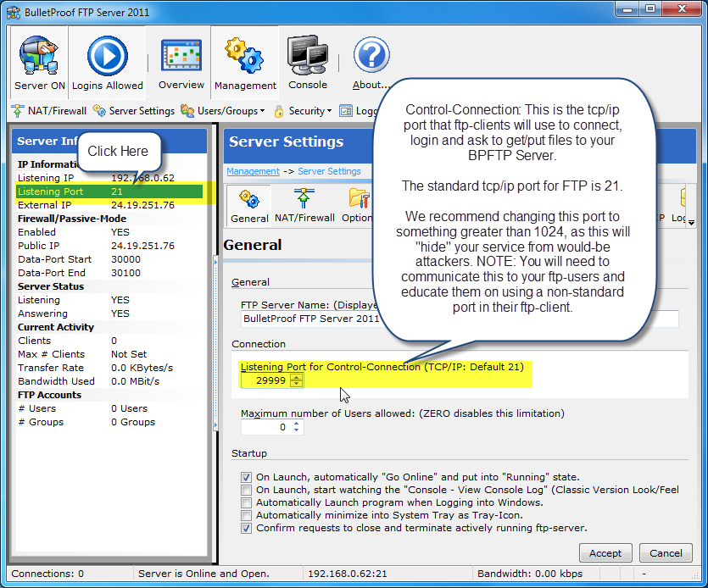The height and width of the screenshot is (588, 708).
Task: Select the Bandwidth Used value 0.0 MBit/s
Action: coord(135,381)
